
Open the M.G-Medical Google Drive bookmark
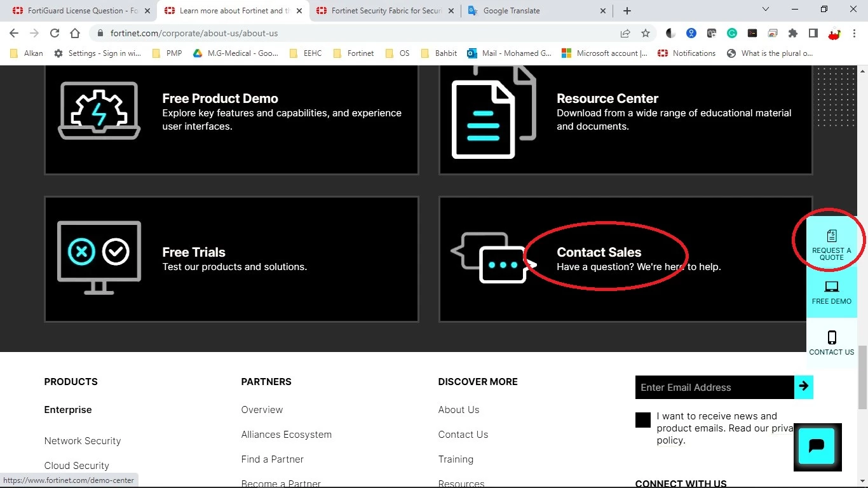click(x=236, y=53)
